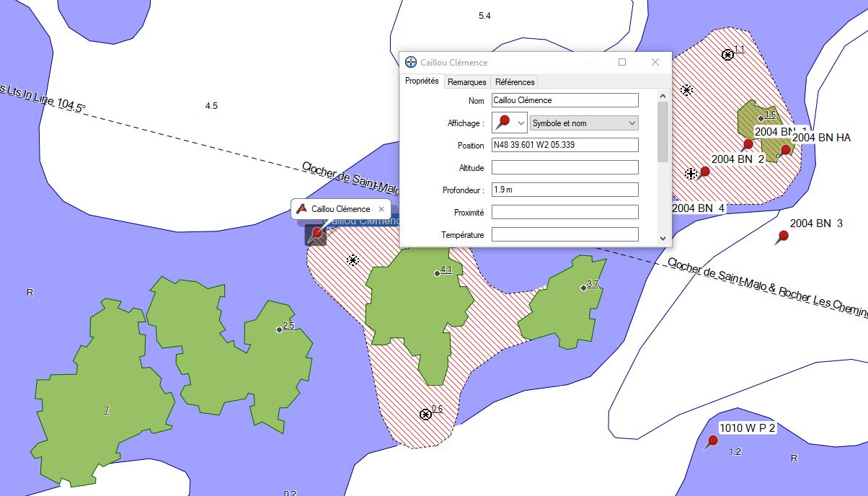Click the highlighted Caillou Clémence pin on map
This screenshot has height=496, width=868.
coord(316,234)
